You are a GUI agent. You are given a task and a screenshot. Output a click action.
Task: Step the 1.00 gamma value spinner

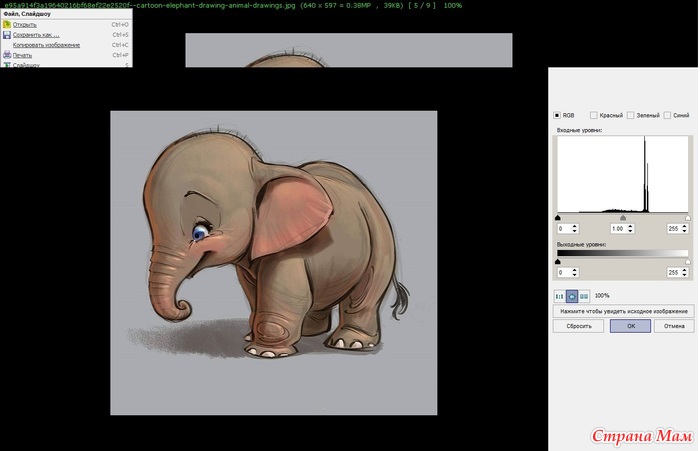point(630,229)
